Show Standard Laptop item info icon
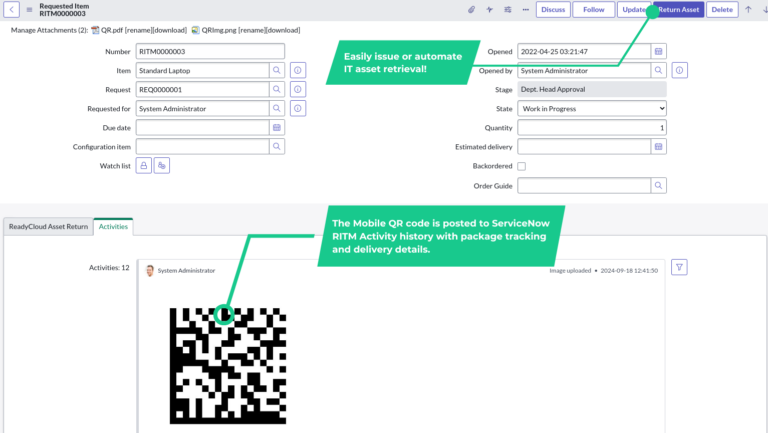 pyautogui.click(x=298, y=70)
